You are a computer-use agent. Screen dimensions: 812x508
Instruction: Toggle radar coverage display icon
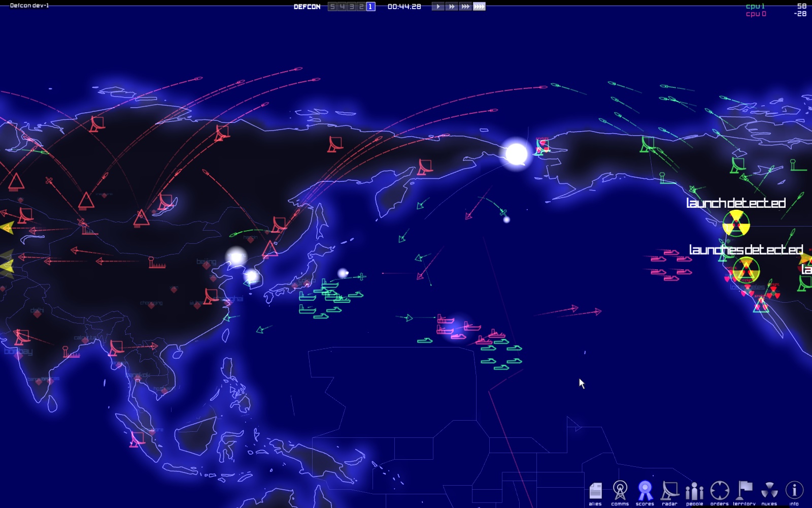(x=670, y=492)
